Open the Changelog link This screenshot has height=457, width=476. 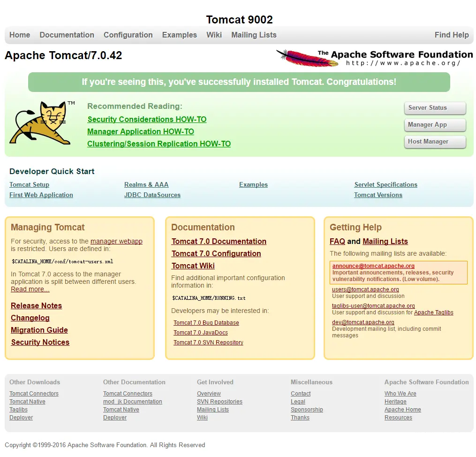click(30, 318)
